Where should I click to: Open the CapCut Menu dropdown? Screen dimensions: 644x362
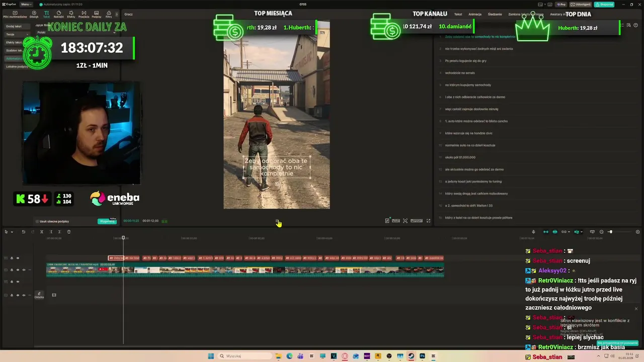coord(26,4)
